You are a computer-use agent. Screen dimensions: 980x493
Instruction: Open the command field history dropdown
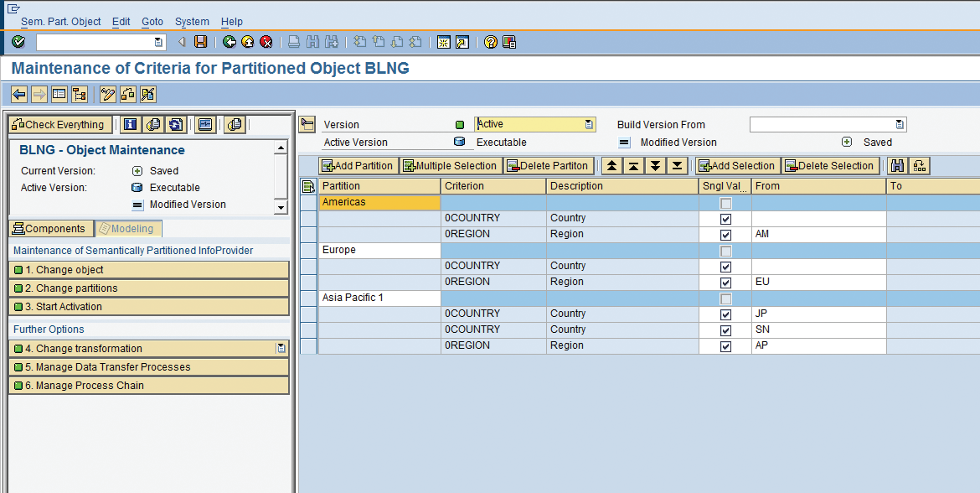[x=159, y=42]
